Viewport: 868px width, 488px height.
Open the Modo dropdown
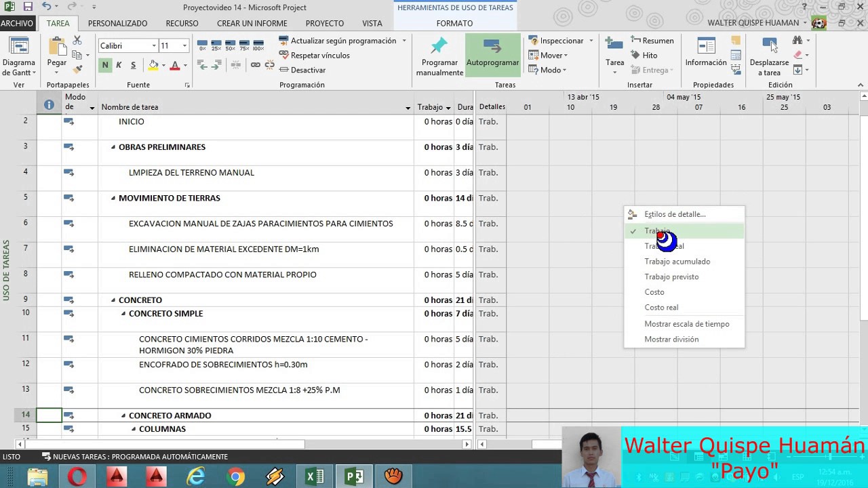pos(547,70)
